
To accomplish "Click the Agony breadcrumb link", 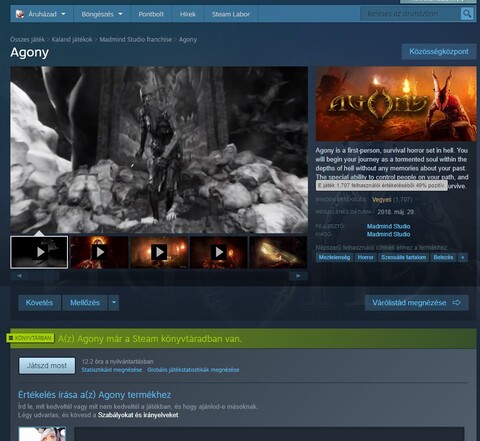I will click(x=188, y=39).
